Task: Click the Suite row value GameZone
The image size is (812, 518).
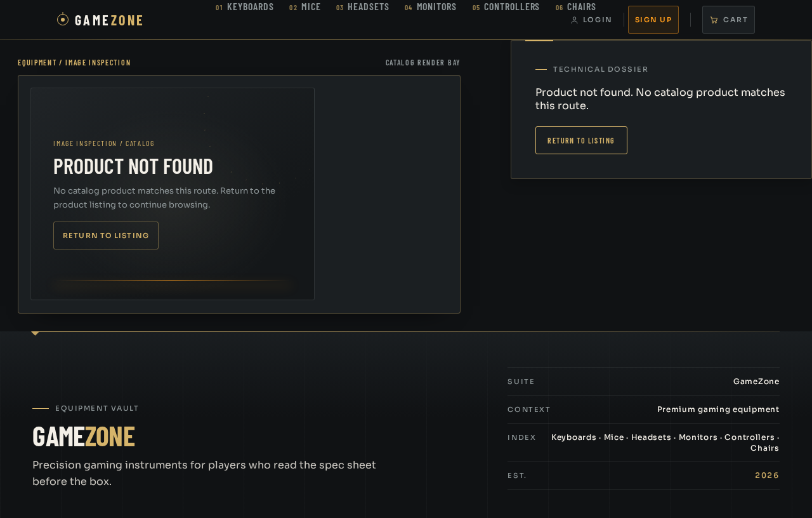Action: click(x=756, y=382)
